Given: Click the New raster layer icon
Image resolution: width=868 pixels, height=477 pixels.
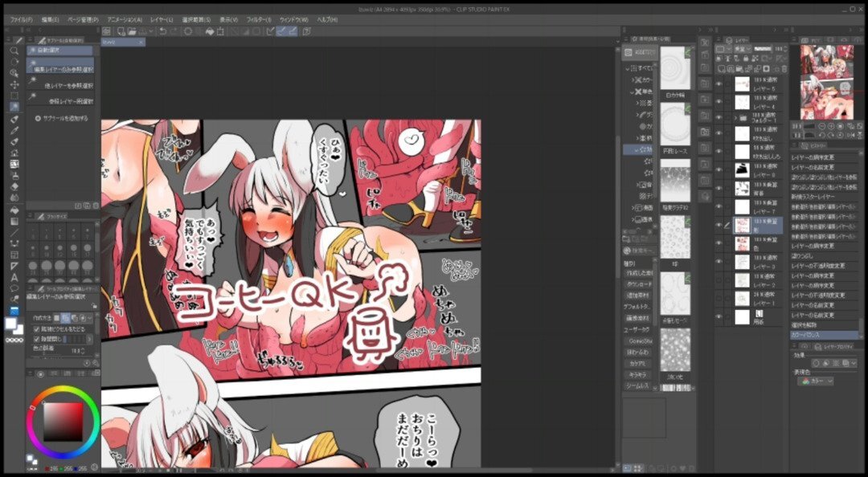Looking at the screenshot, I should (721, 69).
